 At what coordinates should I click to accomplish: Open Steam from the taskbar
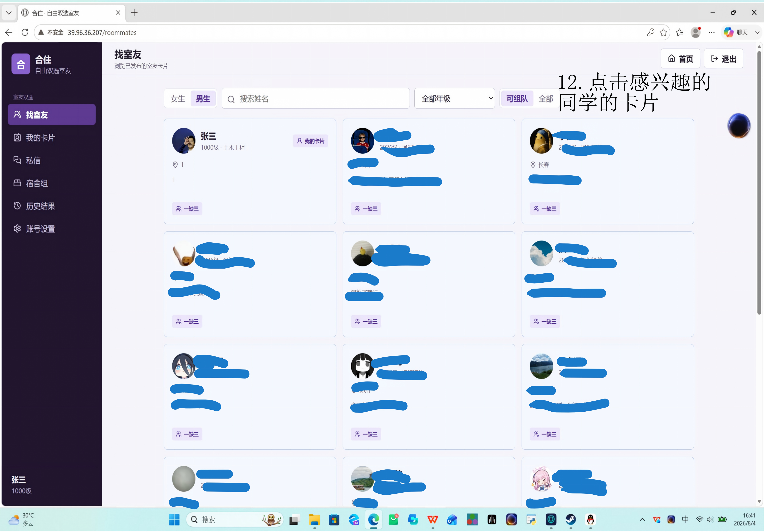[x=571, y=519]
